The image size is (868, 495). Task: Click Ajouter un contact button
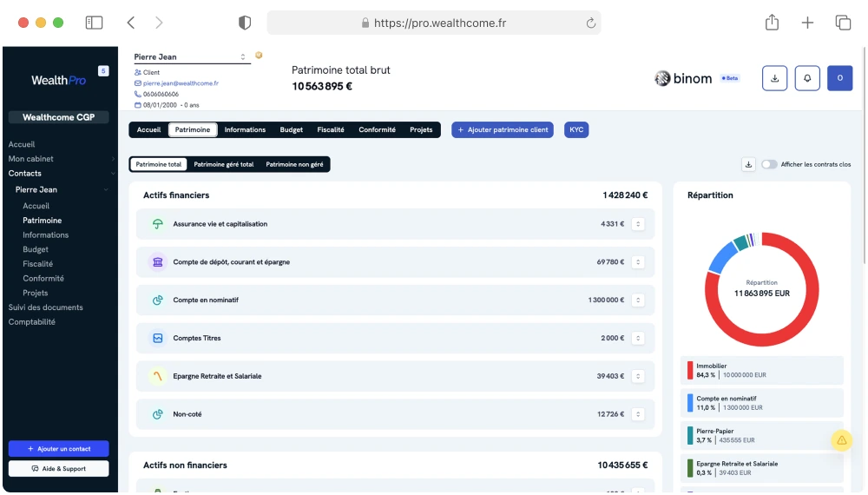[59, 449]
